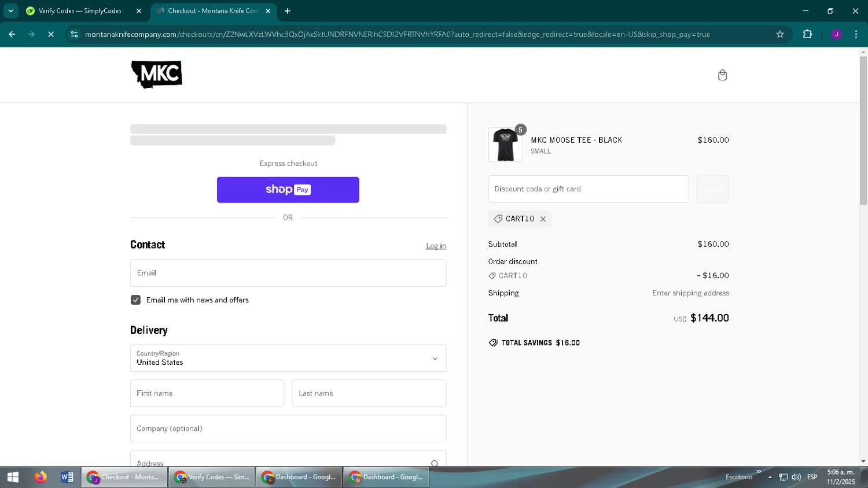Click the $144.00 total amount
The image size is (868, 488).
pyautogui.click(x=709, y=318)
